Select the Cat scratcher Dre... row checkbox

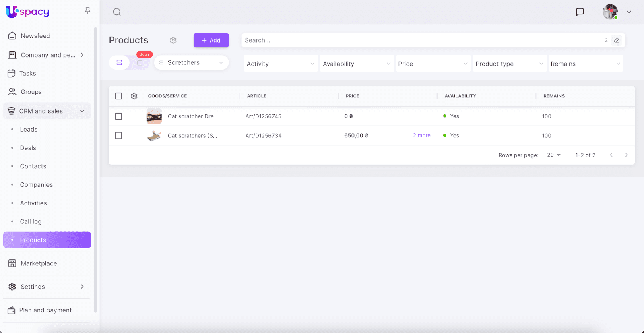pos(118,116)
